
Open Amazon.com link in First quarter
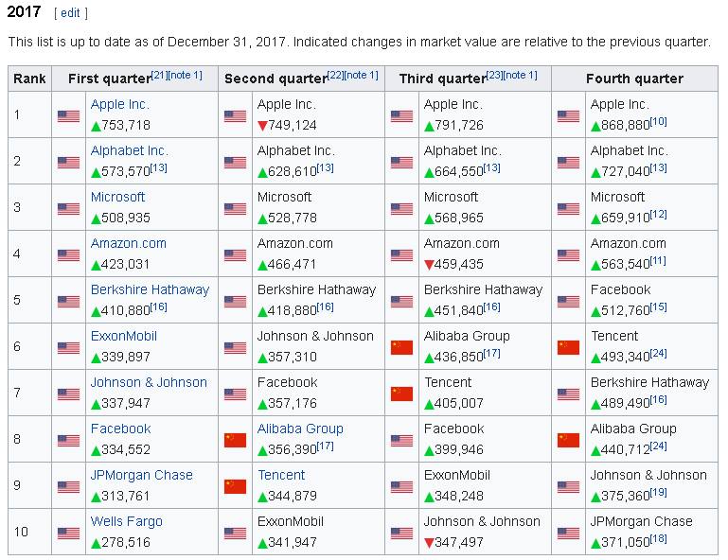coord(128,243)
